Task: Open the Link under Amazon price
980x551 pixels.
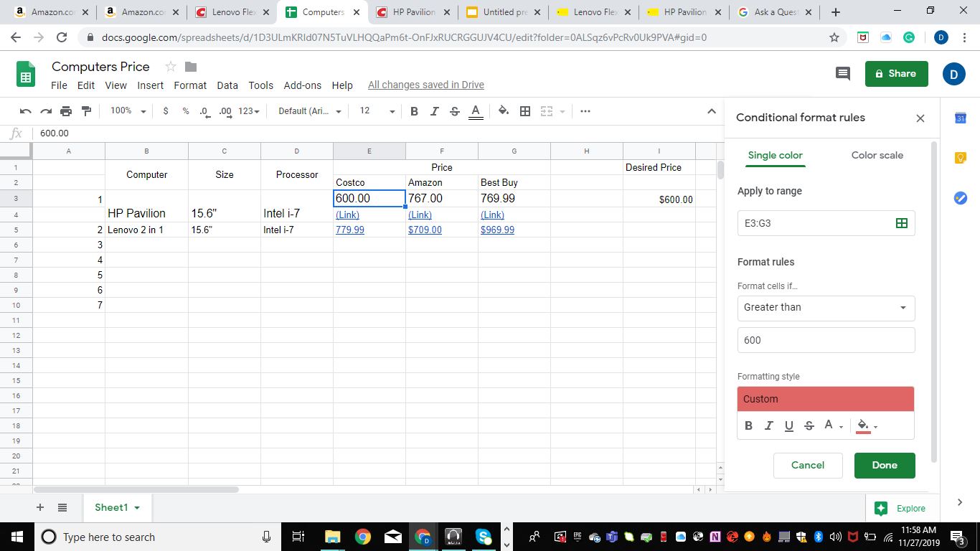Action: tap(420, 215)
